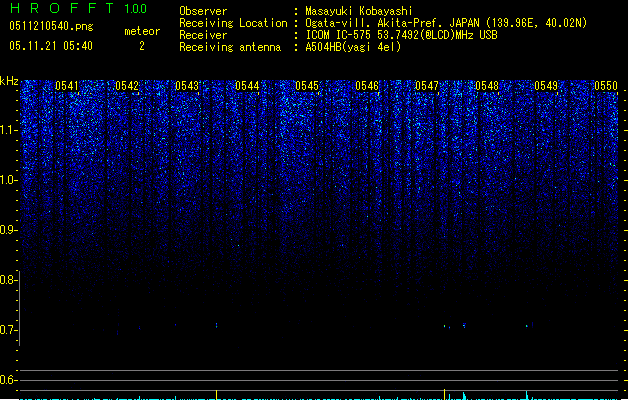This screenshot has width=629, height=400.
Task: Click the date stamp 05.11.21 05:40
Action: 51,46
